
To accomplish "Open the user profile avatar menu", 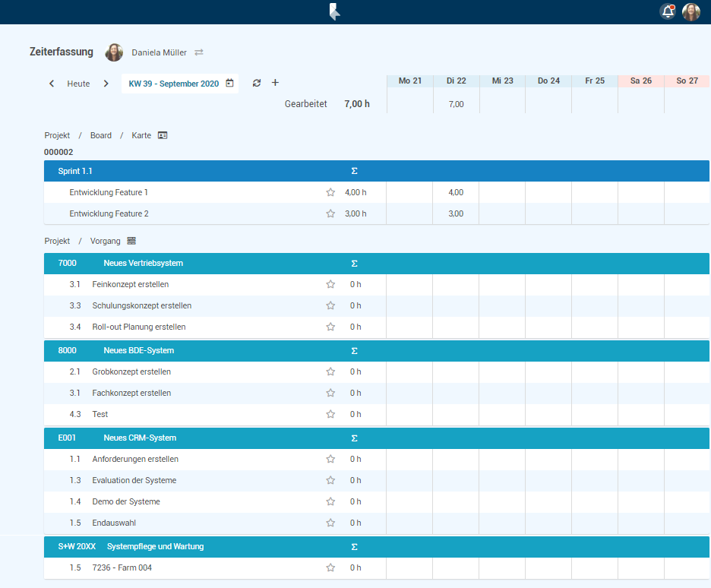I will [690, 11].
